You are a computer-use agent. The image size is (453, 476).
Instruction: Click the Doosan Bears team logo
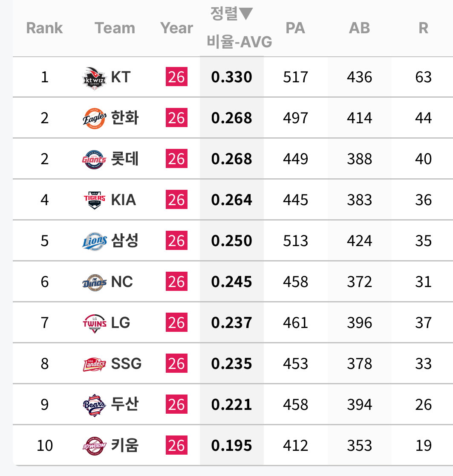[94, 405]
